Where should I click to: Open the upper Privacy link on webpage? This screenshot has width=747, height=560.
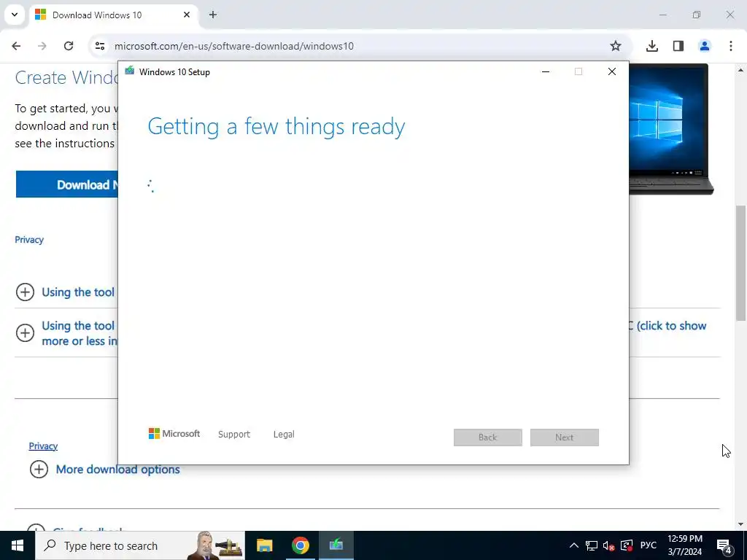point(29,239)
